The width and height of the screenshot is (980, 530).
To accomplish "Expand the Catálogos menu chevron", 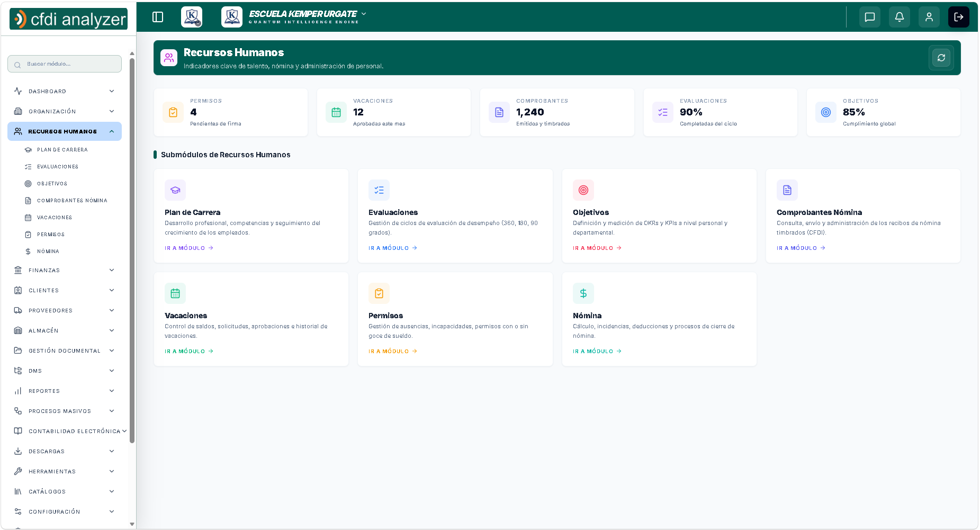I will tap(112, 491).
